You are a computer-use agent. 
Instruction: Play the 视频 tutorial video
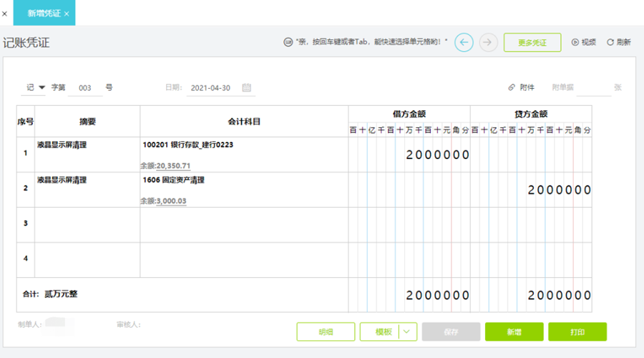[584, 42]
